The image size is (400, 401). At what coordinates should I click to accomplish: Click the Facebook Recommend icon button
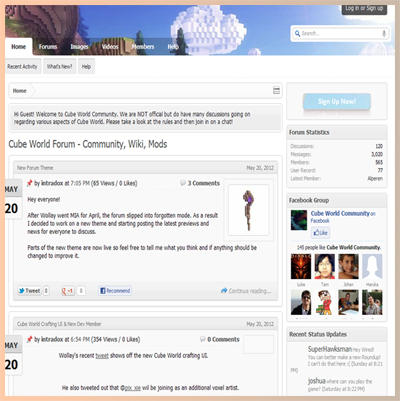click(115, 291)
